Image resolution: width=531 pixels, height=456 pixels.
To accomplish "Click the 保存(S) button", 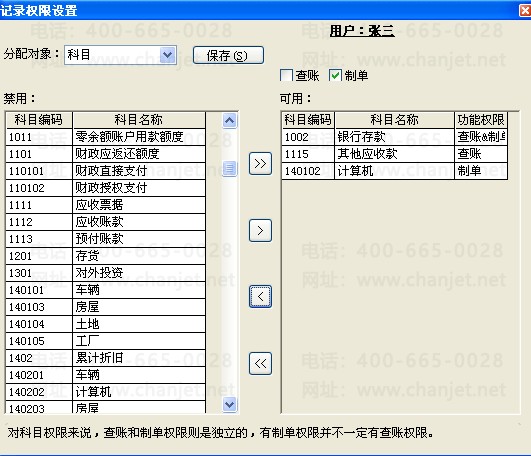I will click(x=228, y=55).
